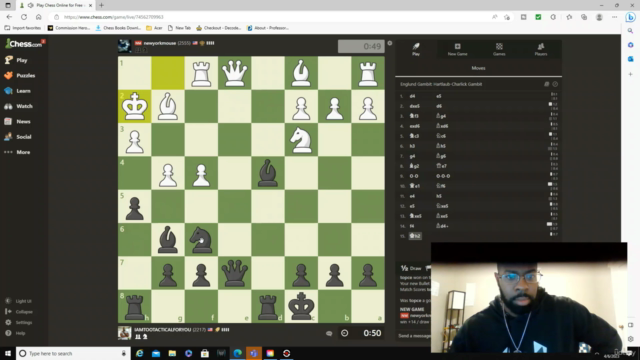Viewport: 640px width, 360px height.
Task: Open the News section in sidebar
Action: tap(18, 121)
